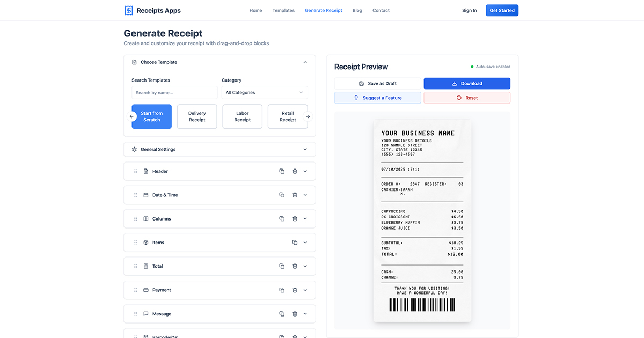Viewport: 644px width, 338px height.
Task: Select the Delivery Receipt template
Action: 196,116
